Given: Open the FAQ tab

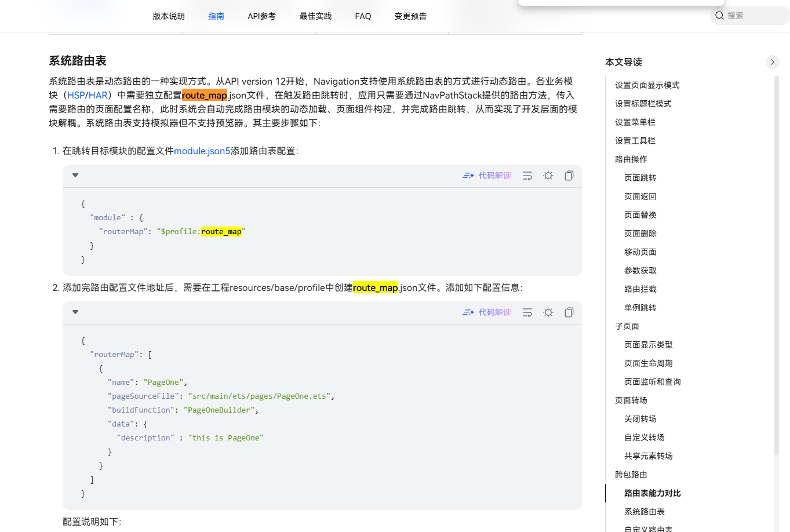Looking at the screenshot, I should point(363,16).
